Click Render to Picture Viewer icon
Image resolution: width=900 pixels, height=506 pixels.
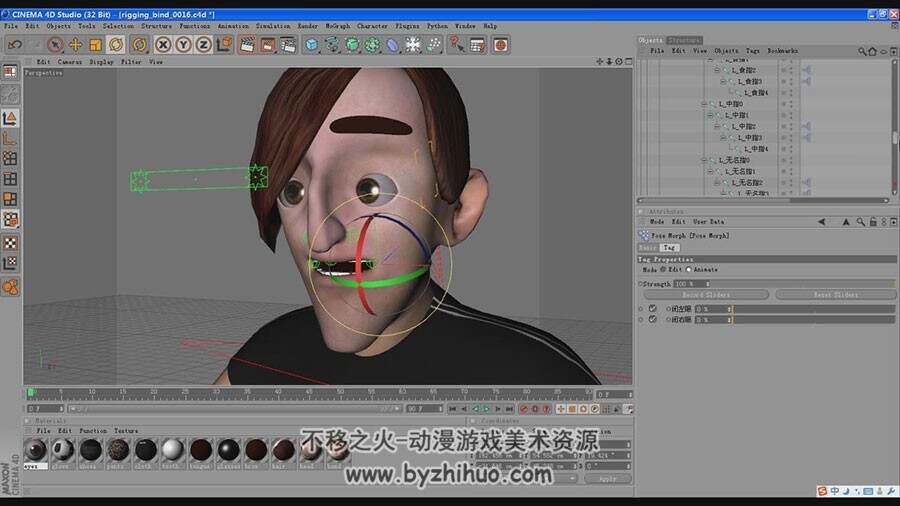coord(267,44)
